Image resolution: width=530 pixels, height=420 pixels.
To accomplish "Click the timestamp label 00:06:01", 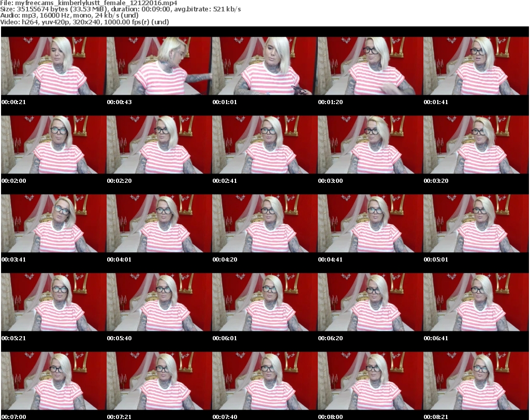I will tap(225, 338).
